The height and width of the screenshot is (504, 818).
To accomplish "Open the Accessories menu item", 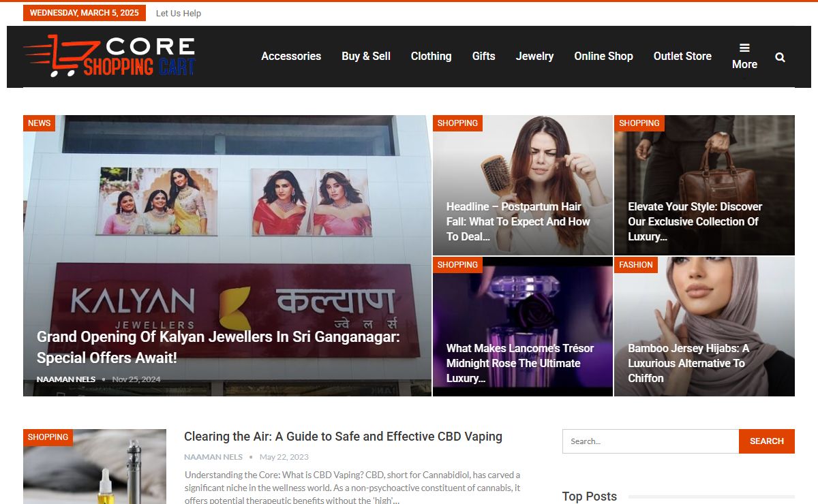I will click(291, 57).
